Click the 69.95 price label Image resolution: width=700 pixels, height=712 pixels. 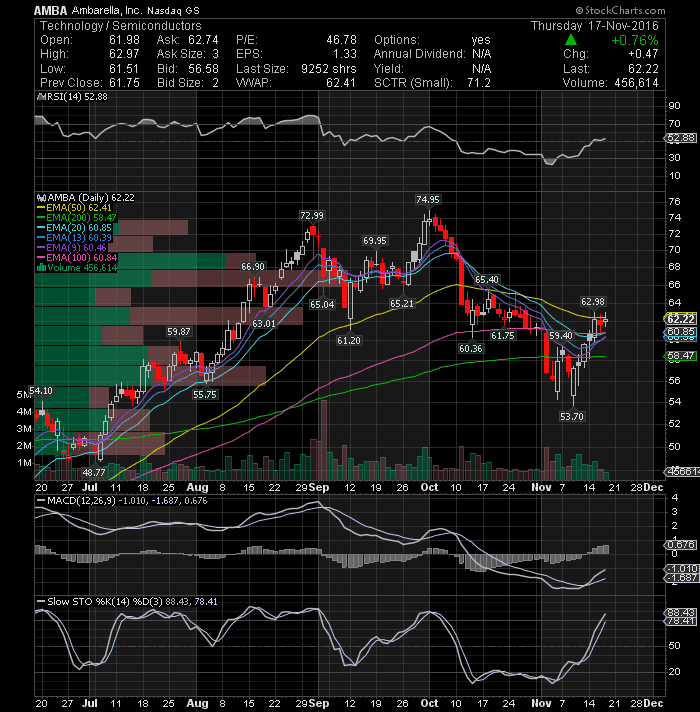coord(375,241)
